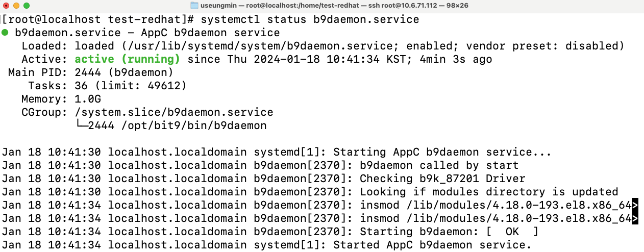Click the 'systemctl status b9daemon.service' command text
This screenshot has width=644, height=252.
(x=310, y=20)
